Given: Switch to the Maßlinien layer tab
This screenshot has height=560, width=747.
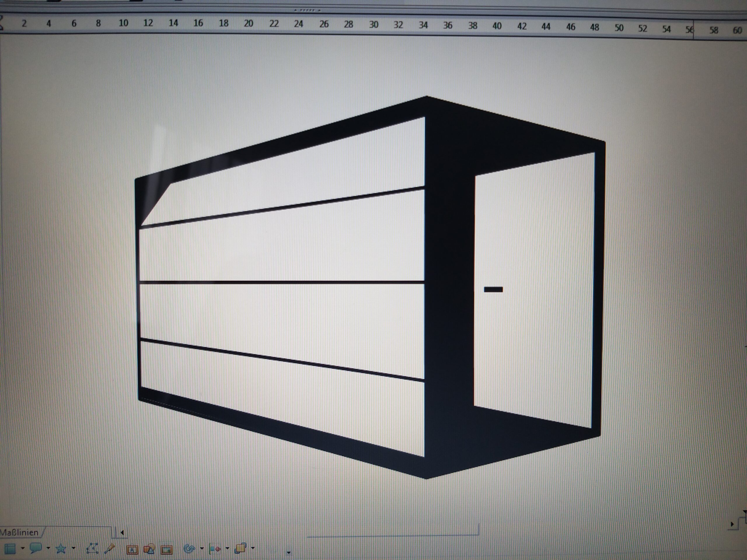Looking at the screenshot, I should (x=20, y=532).
